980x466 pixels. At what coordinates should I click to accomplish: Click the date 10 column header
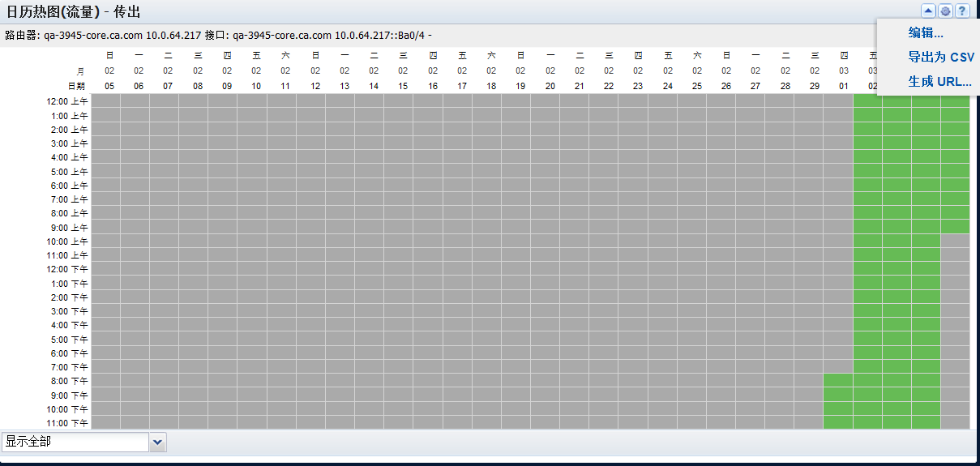click(x=256, y=86)
